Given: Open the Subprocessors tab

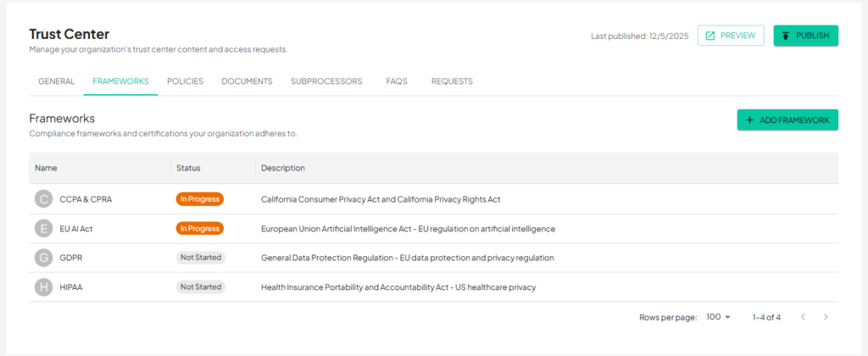Looking at the screenshot, I should coord(326,81).
